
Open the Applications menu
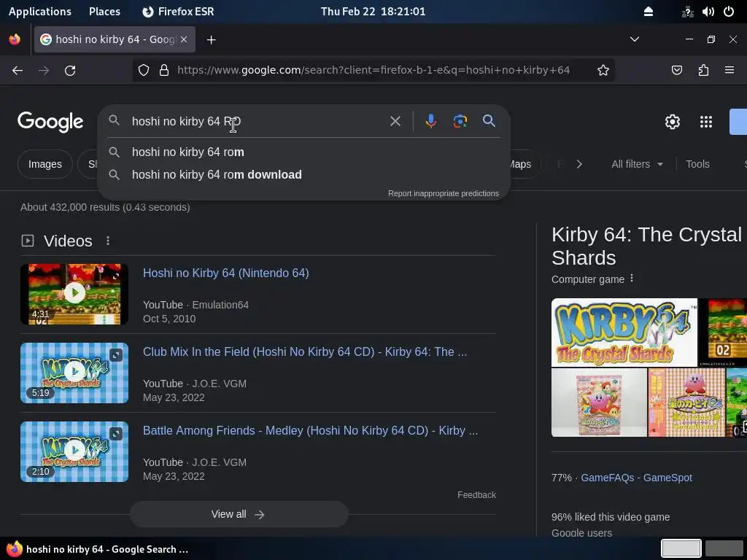pyautogui.click(x=40, y=12)
